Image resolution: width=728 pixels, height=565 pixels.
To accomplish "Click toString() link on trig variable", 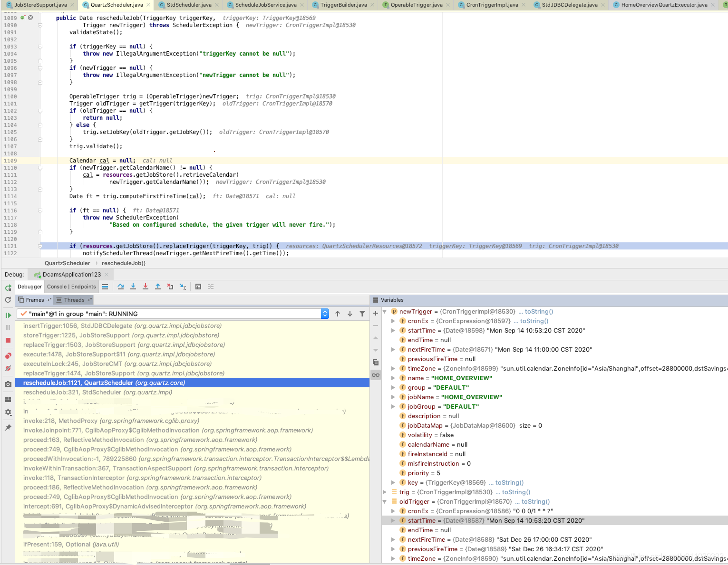I will pyautogui.click(x=516, y=492).
